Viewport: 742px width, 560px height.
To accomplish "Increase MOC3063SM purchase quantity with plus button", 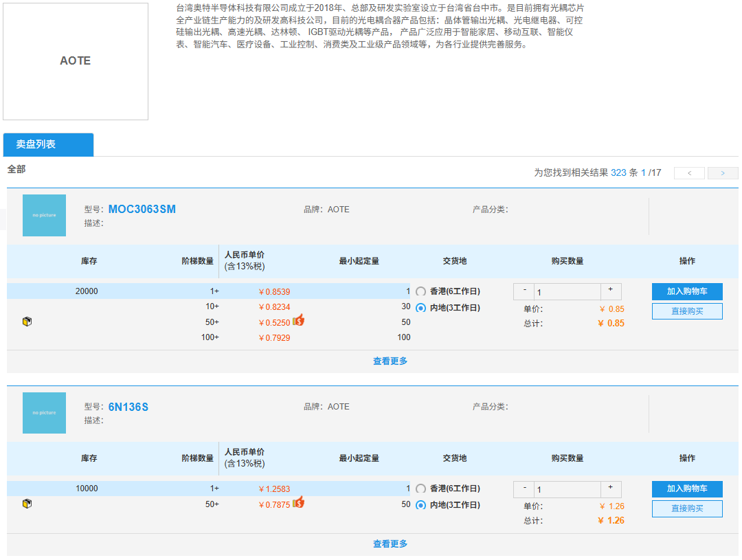I will point(610,291).
